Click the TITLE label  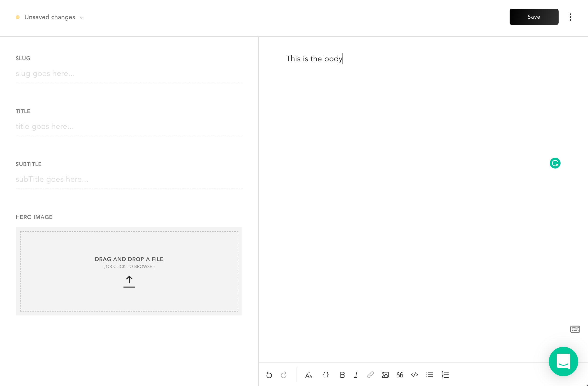(23, 111)
